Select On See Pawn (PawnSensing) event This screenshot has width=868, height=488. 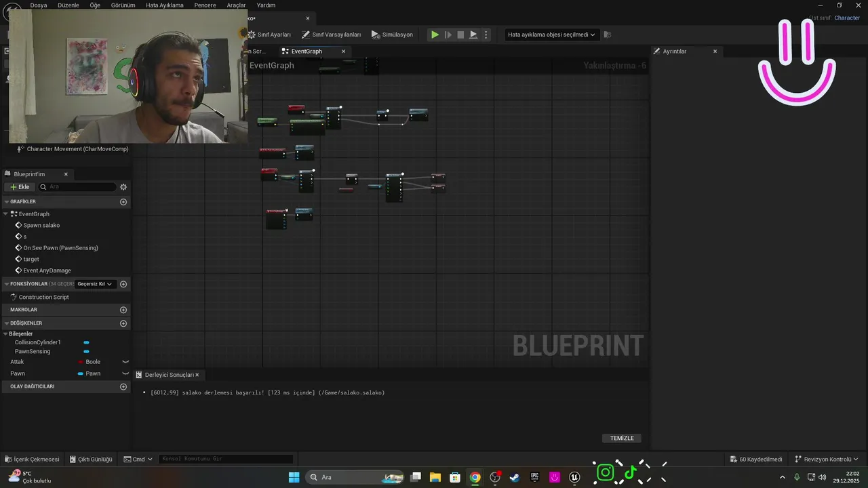(x=60, y=248)
